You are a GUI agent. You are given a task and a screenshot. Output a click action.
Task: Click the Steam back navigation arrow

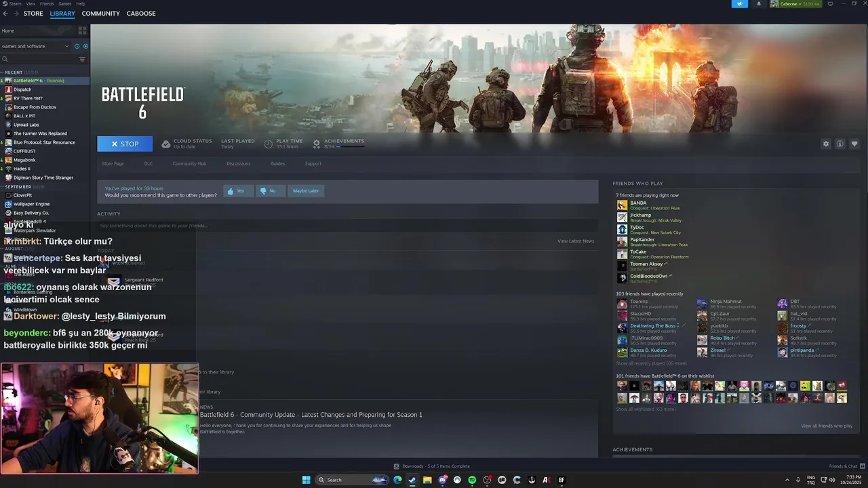click(5, 14)
